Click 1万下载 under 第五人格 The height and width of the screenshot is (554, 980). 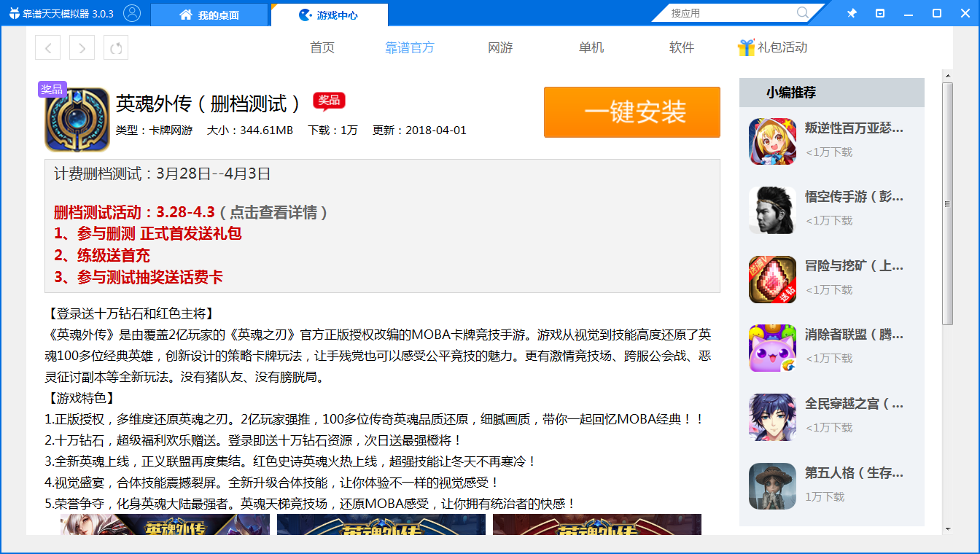(x=825, y=496)
